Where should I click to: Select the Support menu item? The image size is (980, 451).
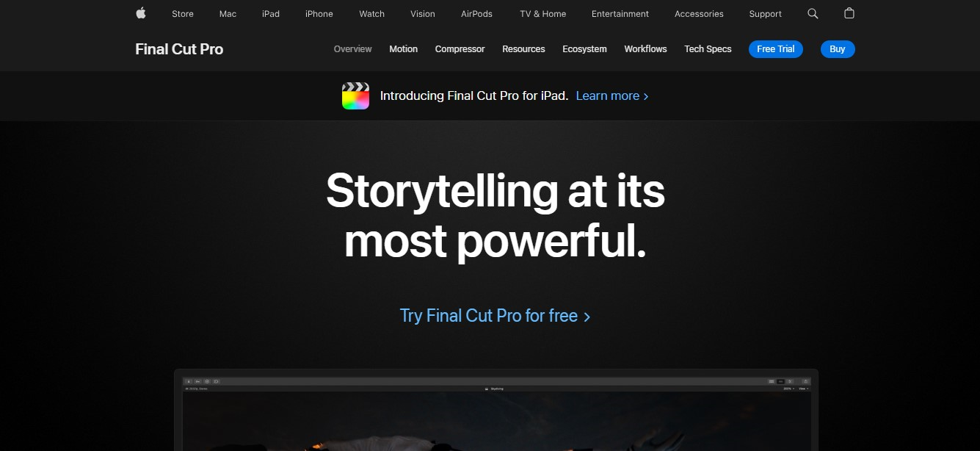click(x=766, y=14)
